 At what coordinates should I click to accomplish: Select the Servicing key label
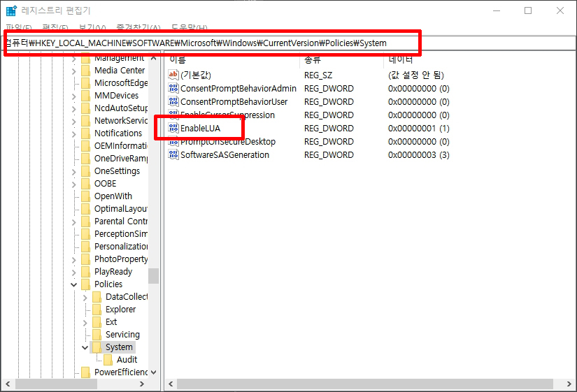click(122, 334)
